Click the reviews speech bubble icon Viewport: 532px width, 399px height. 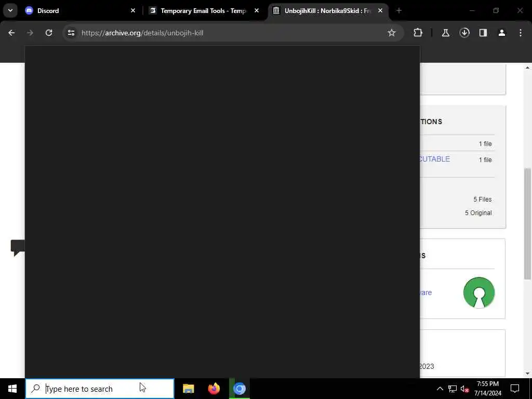(x=18, y=248)
